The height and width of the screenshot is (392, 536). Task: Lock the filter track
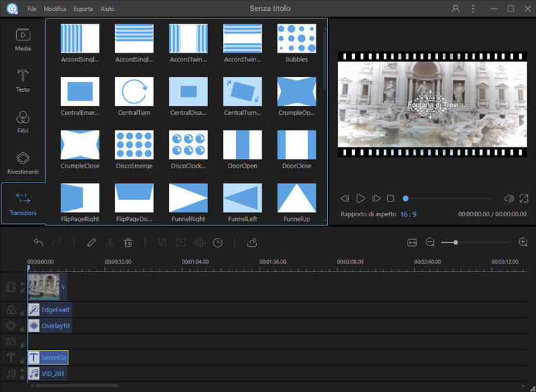pyautogui.click(x=22, y=313)
